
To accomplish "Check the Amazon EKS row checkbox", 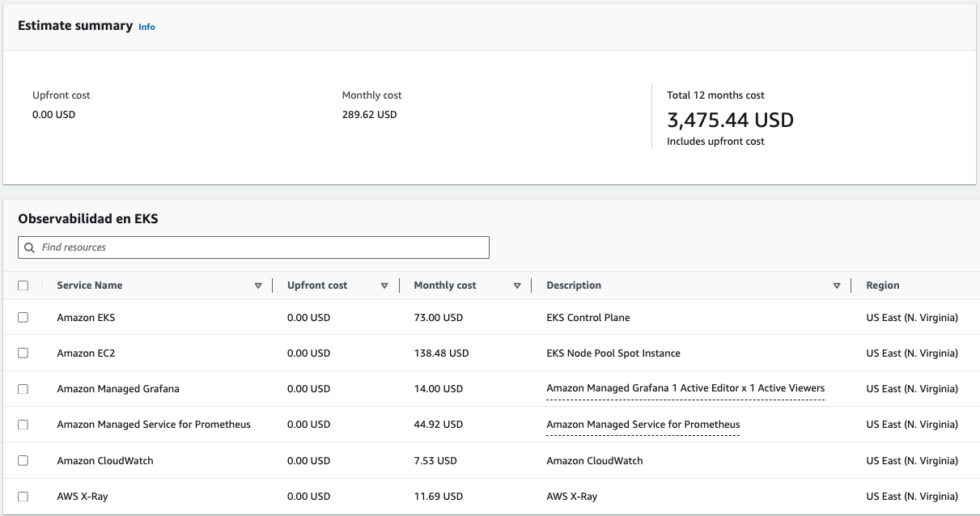I will point(23,318).
